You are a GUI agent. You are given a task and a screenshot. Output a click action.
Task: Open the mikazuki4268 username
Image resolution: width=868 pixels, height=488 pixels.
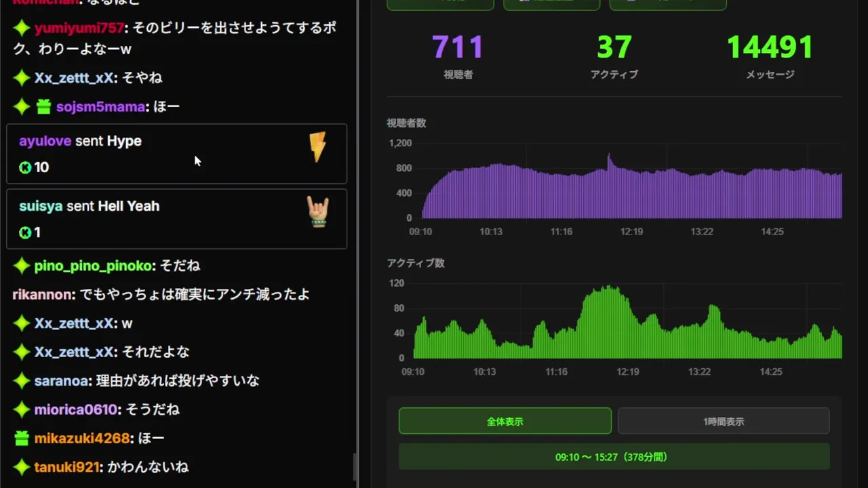(x=82, y=439)
